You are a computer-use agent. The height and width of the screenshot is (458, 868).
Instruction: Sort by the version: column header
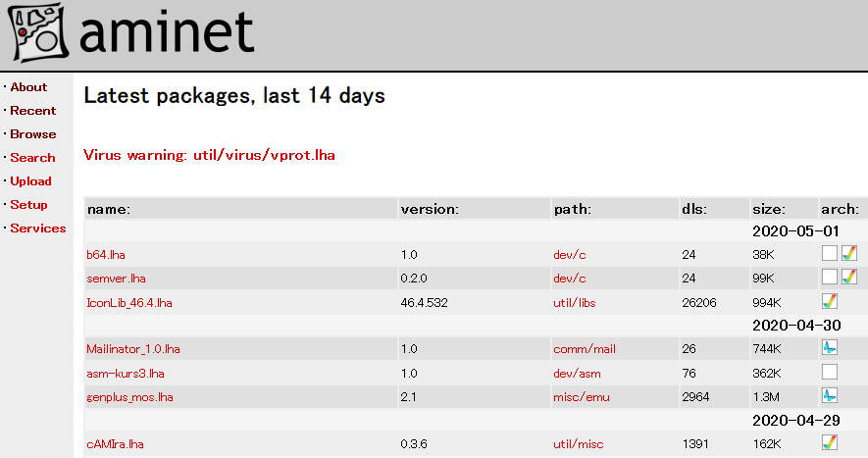click(431, 209)
